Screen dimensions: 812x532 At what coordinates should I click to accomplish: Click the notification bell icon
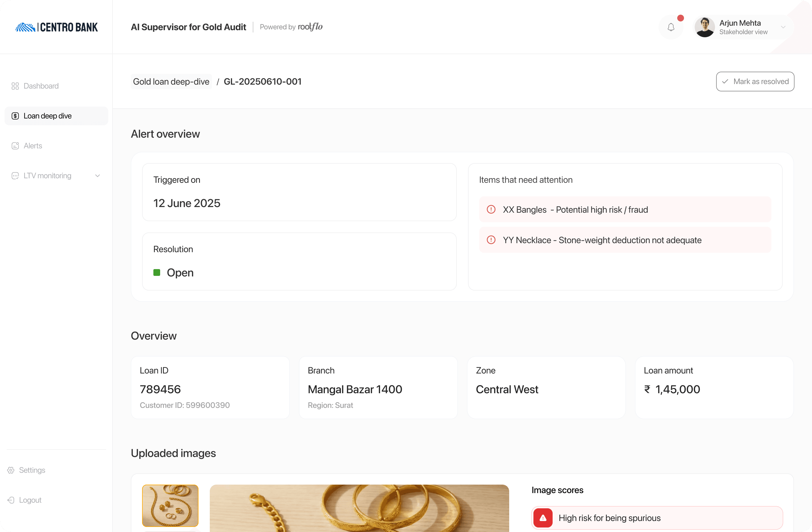pos(671,27)
